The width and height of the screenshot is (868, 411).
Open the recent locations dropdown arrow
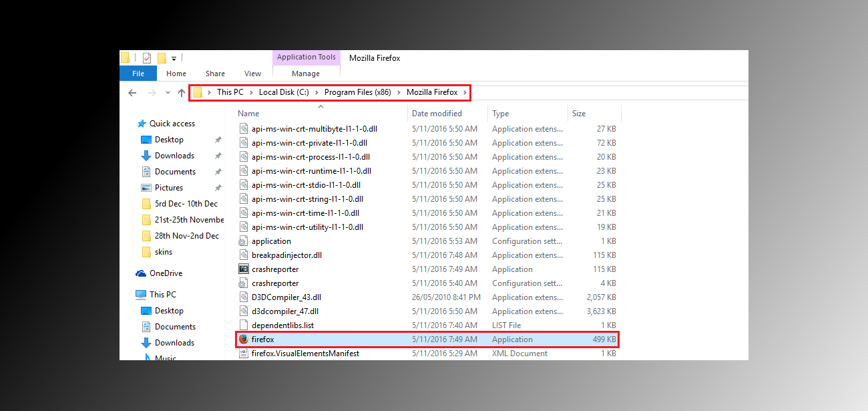click(x=168, y=93)
